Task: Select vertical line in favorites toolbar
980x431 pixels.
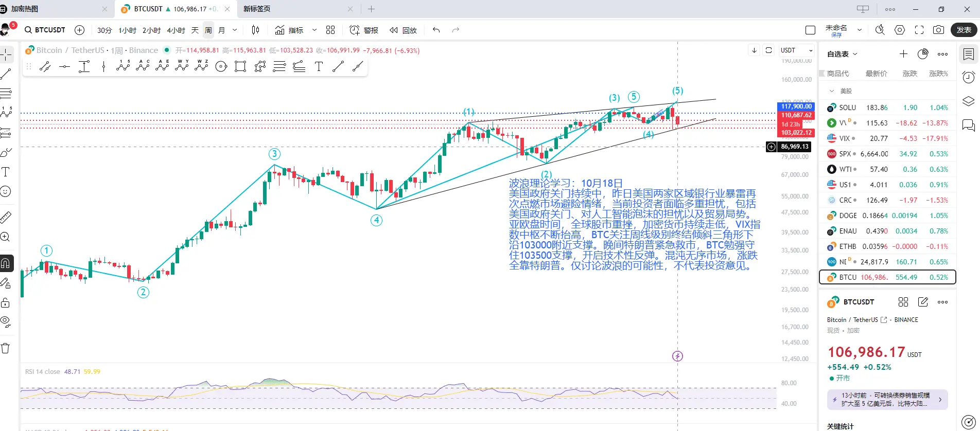Action: click(104, 66)
